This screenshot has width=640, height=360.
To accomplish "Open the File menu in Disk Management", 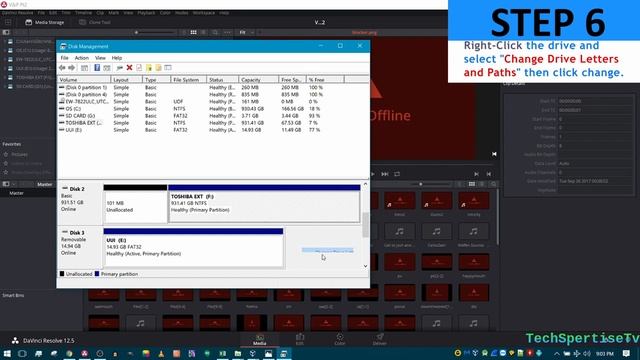I will click(64, 58).
